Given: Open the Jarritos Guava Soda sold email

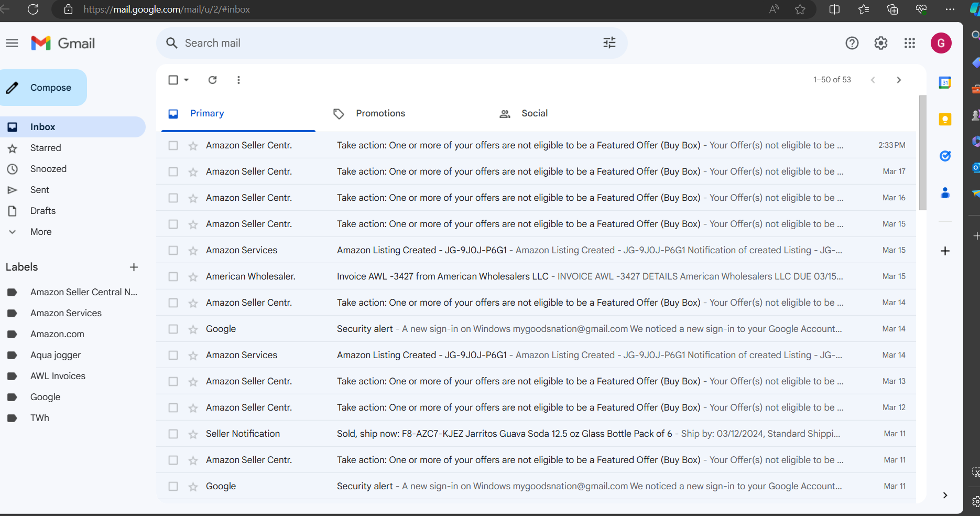Looking at the screenshot, I should click(x=536, y=434).
